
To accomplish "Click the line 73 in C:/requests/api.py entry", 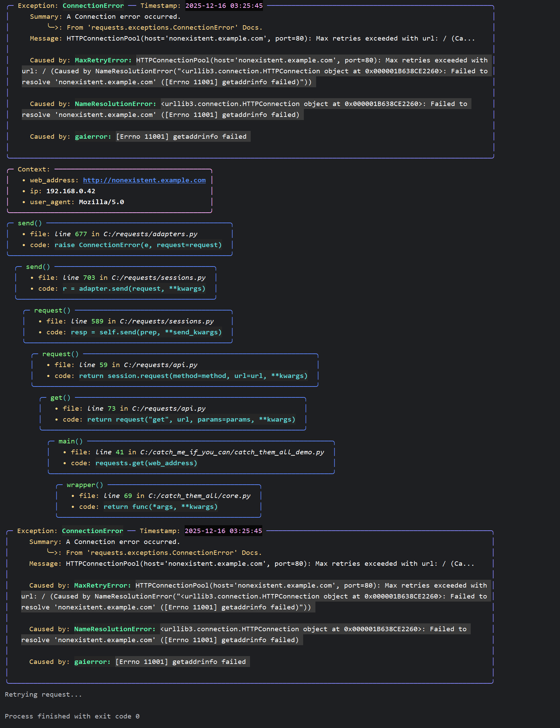I will tap(146, 409).
